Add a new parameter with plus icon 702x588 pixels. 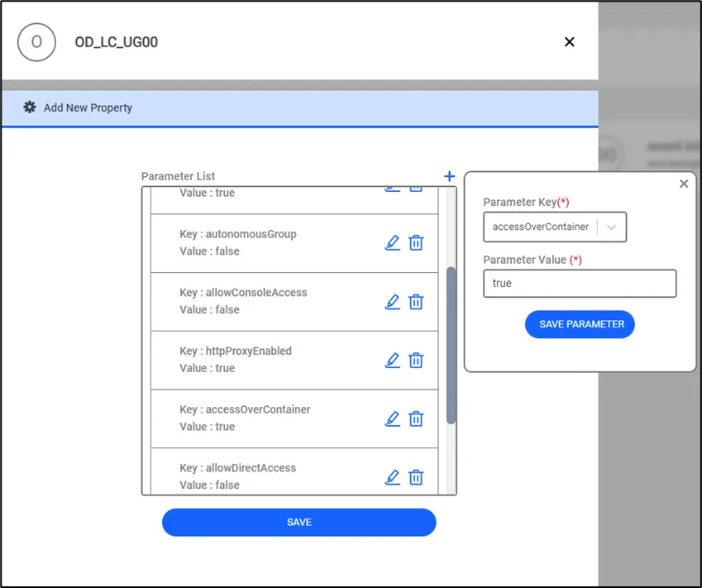(x=449, y=176)
